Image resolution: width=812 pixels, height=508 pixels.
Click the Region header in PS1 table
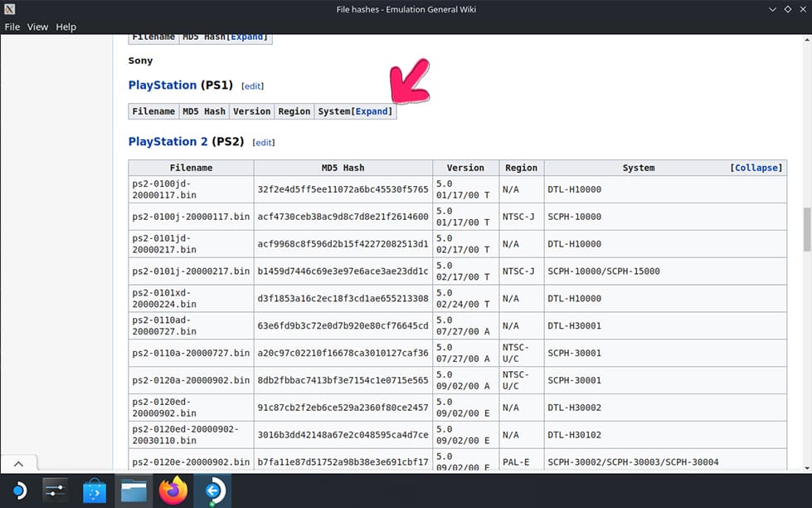tap(294, 111)
